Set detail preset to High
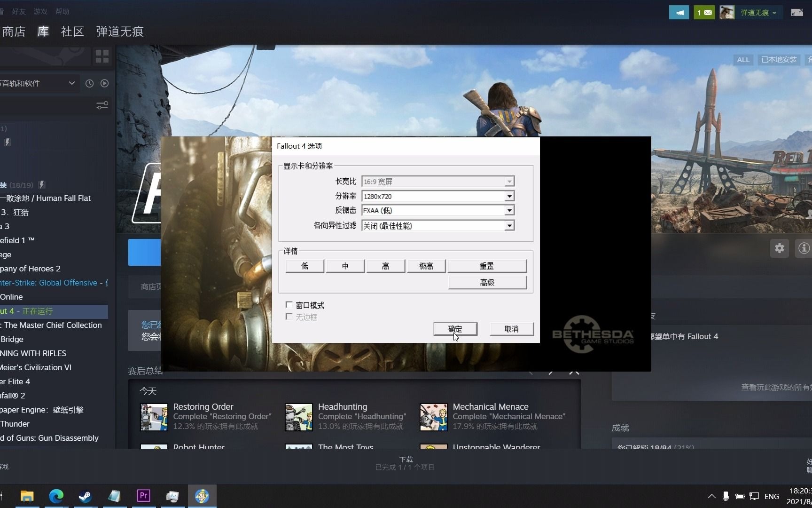Image resolution: width=812 pixels, height=508 pixels. [385, 266]
